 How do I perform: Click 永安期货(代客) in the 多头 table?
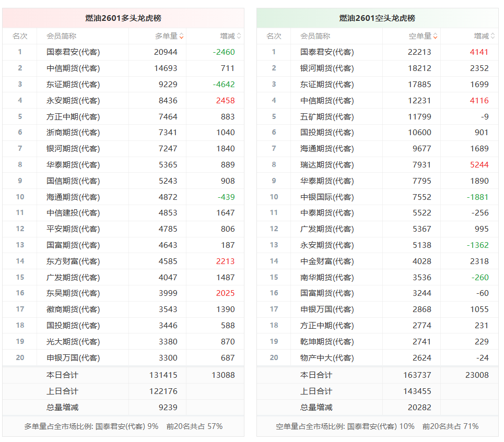pos(73,101)
